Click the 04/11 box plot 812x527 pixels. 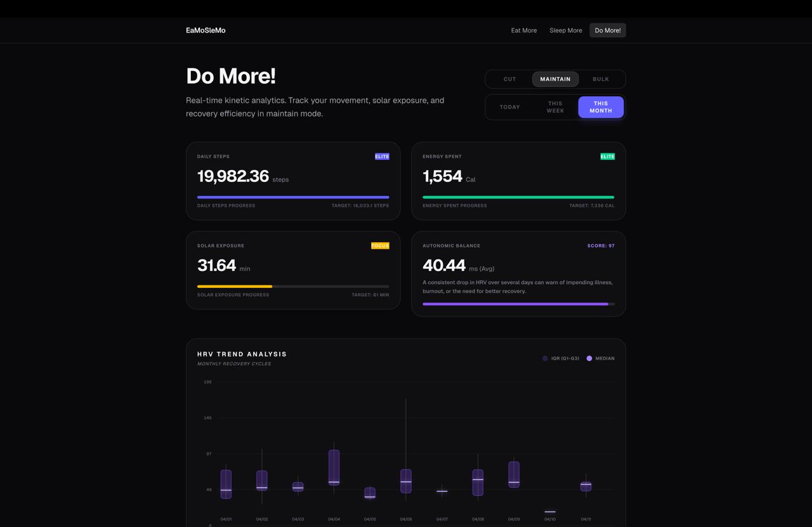point(586,486)
